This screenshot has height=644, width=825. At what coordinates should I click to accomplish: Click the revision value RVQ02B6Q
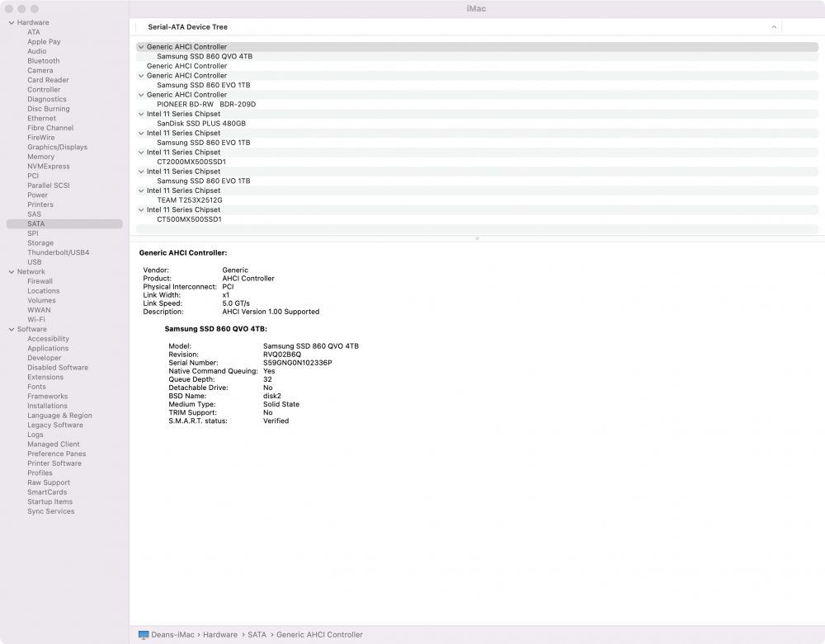click(282, 355)
